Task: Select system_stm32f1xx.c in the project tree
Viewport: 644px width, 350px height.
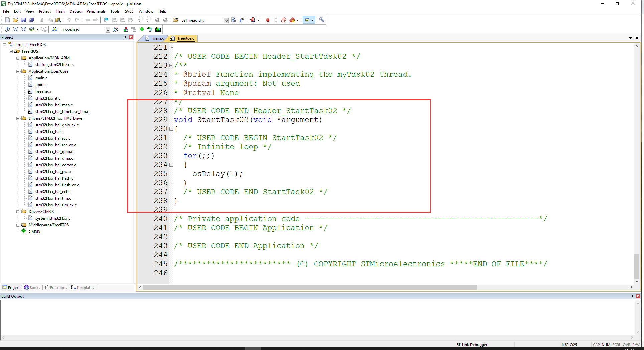Action: click(x=53, y=218)
